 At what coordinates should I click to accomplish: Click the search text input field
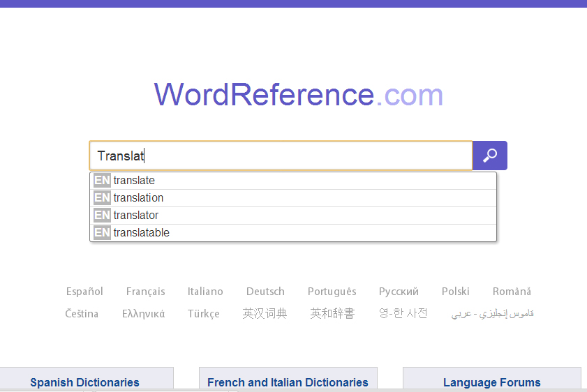click(281, 156)
